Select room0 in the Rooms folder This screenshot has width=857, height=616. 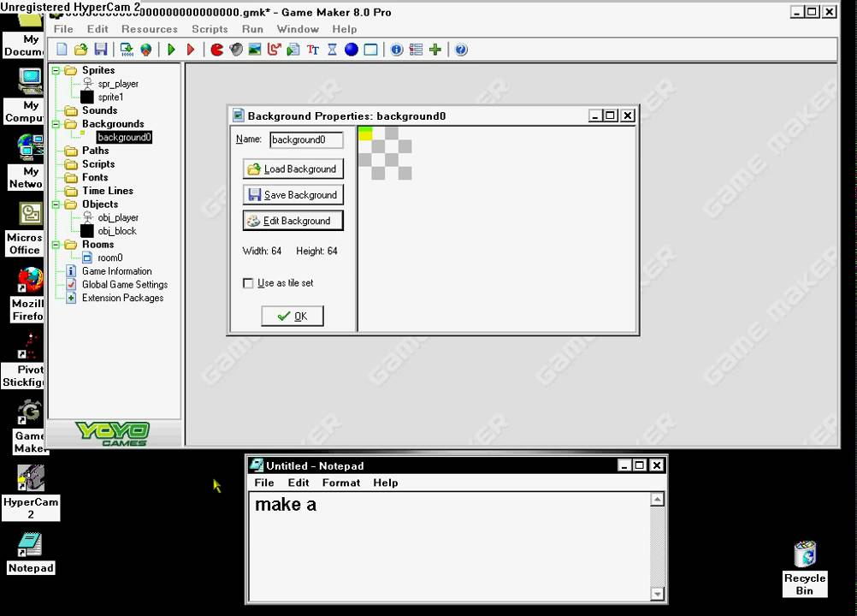pyautogui.click(x=109, y=258)
